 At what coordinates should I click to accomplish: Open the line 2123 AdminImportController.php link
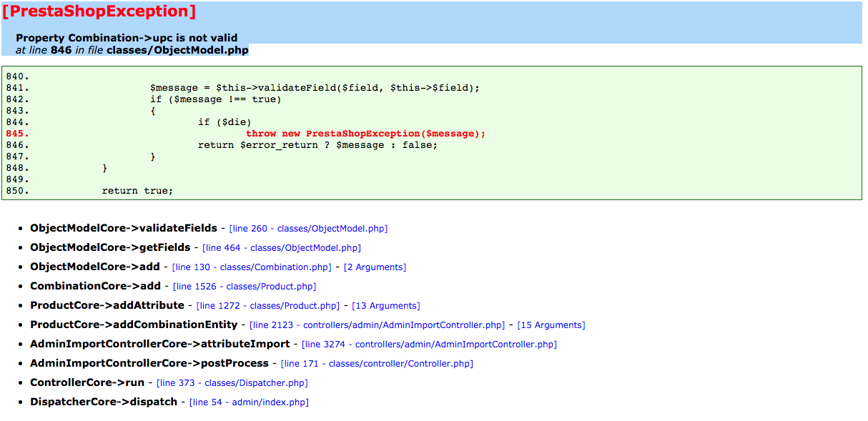378,325
